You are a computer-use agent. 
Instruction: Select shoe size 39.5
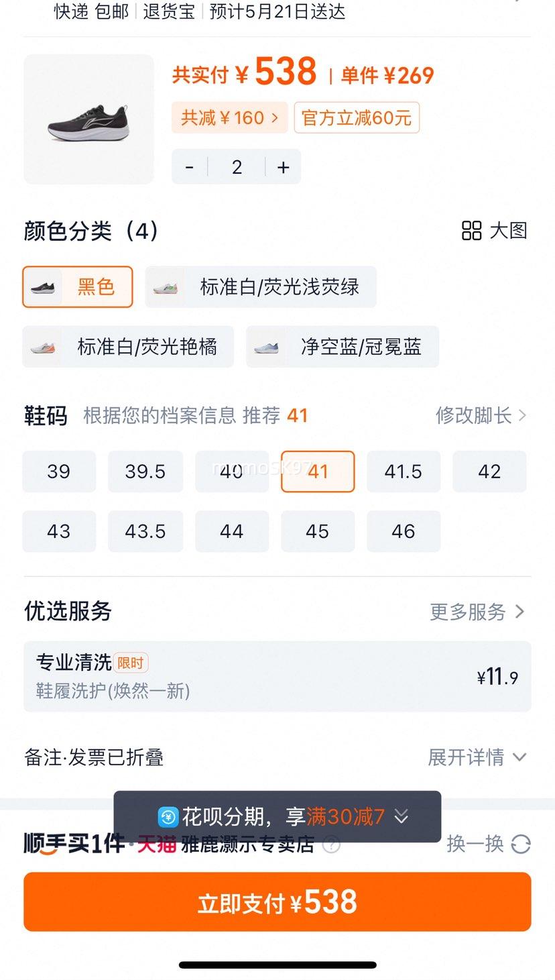click(x=145, y=472)
